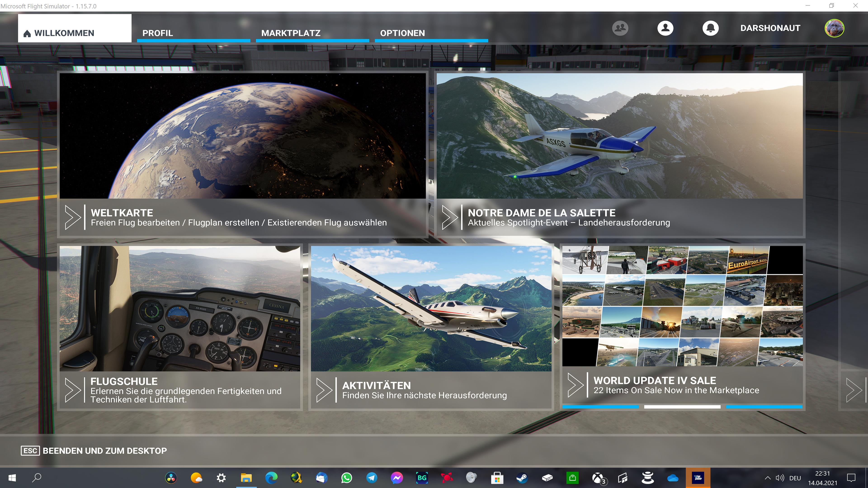Open Windows Action Center notifications
The image size is (868, 488).
(x=851, y=478)
